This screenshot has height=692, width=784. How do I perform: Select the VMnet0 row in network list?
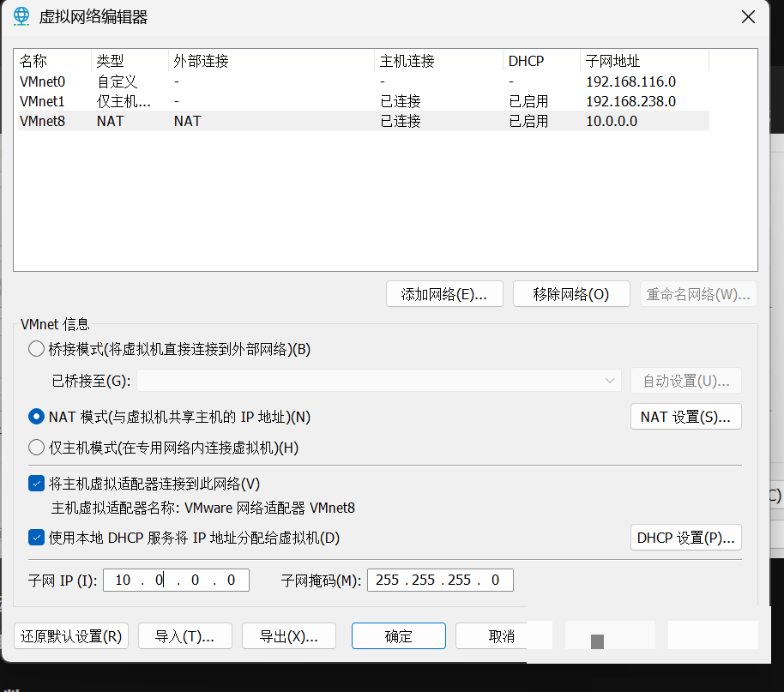[364, 81]
